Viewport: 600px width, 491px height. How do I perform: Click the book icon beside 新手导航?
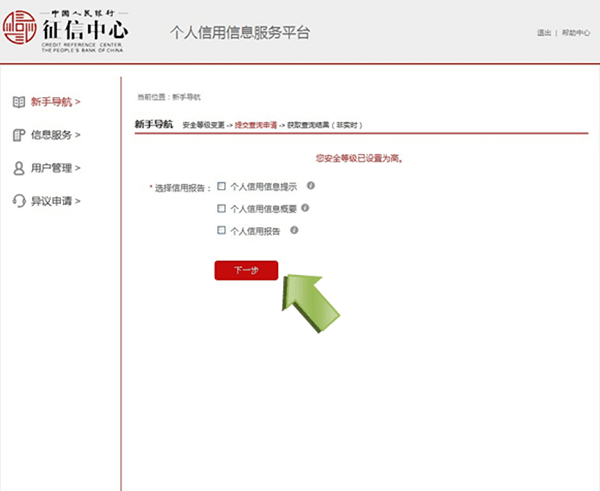pos(19,102)
